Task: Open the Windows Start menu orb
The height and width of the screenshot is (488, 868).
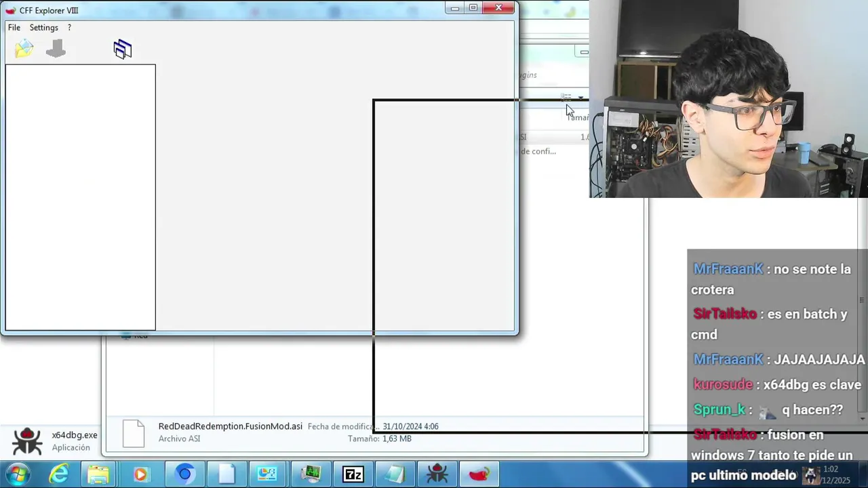Action: coord(18,474)
